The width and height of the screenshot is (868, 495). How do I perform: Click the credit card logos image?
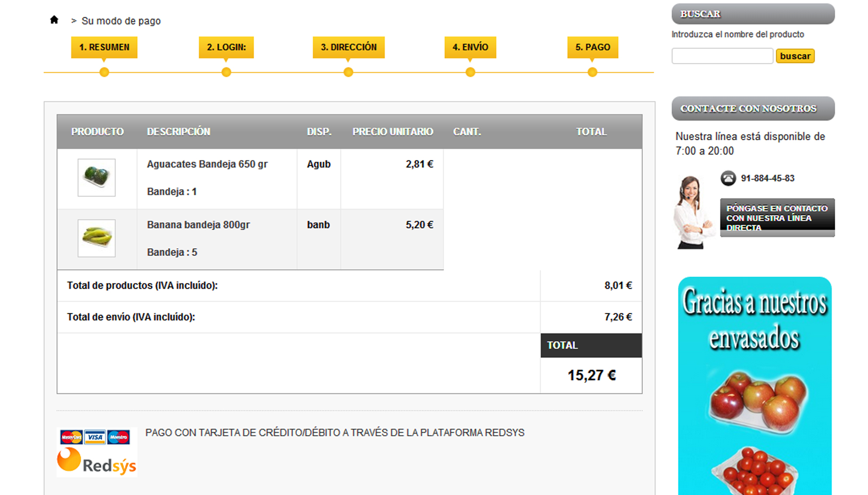pos(95,436)
